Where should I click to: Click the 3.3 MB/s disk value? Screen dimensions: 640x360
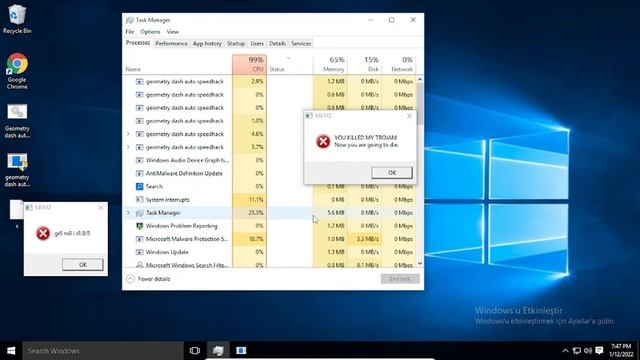tap(367, 239)
